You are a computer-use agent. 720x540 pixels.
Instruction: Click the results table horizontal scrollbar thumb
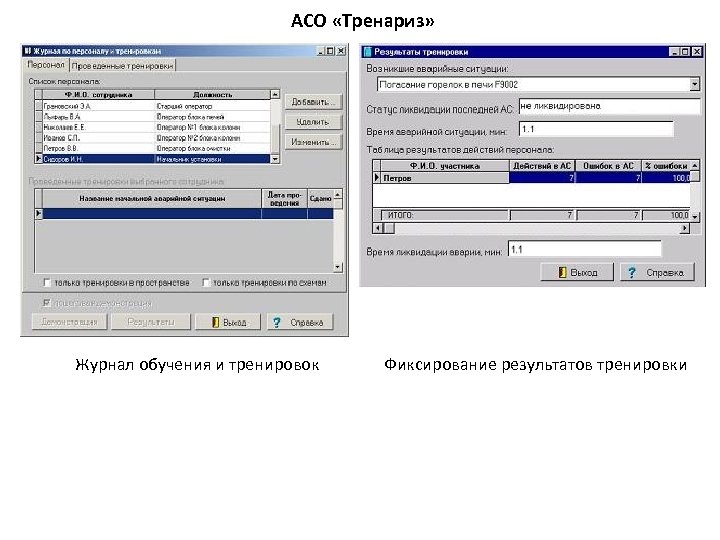tap(388, 228)
